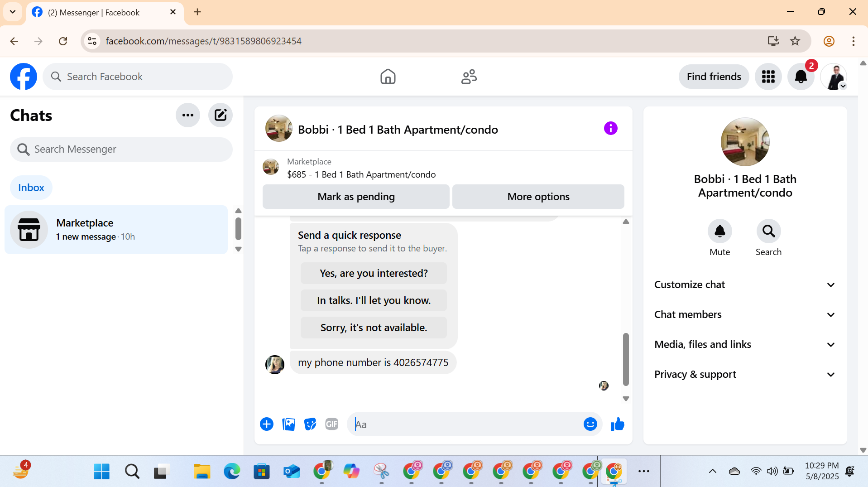Open the Friends icon in top navigation
Image resolution: width=868 pixels, height=487 pixels.
pyautogui.click(x=469, y=77)
